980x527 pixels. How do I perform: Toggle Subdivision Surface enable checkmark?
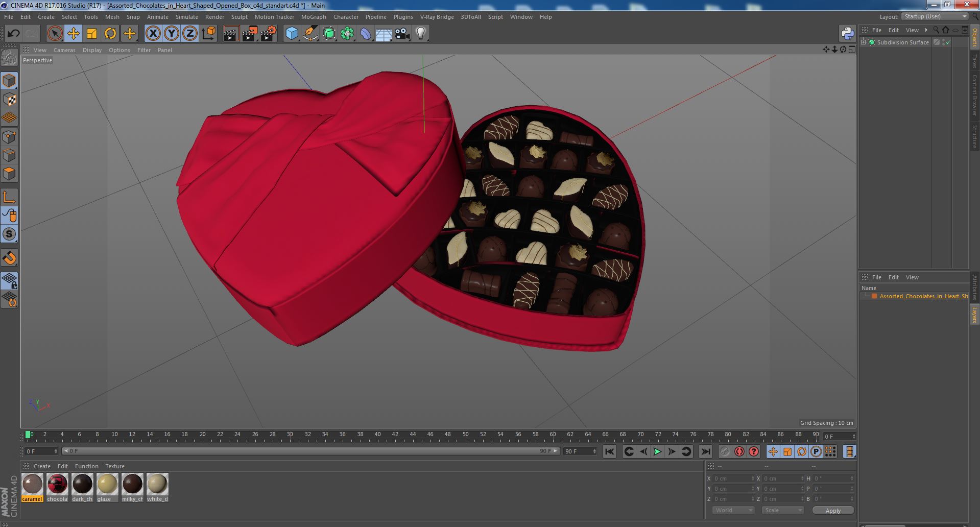tap(948, 42)
